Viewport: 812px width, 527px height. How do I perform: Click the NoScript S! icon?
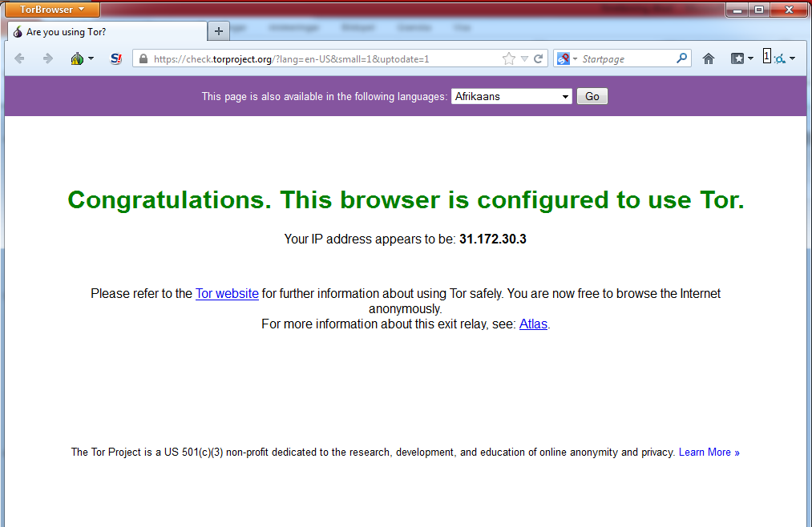pos(116,58)
